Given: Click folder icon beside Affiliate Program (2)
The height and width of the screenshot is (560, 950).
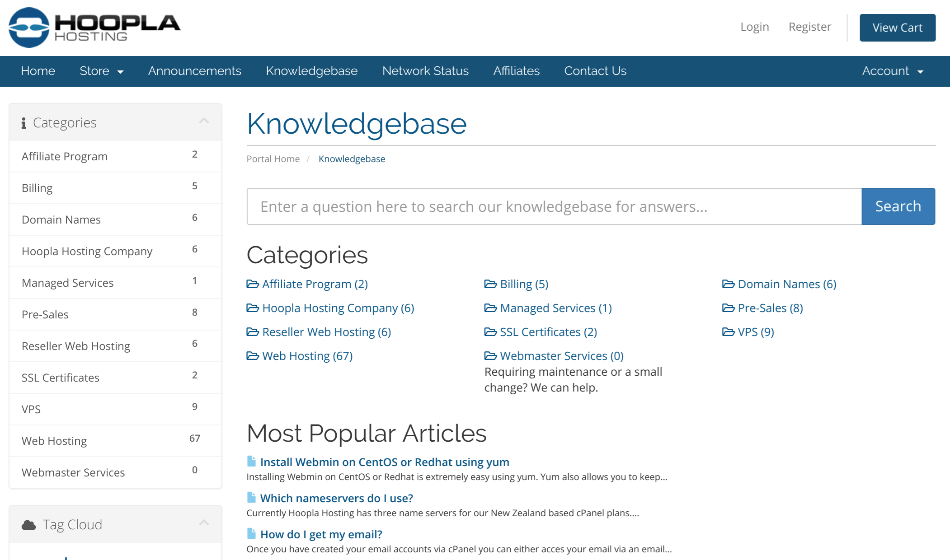Looking at the screenshot, I should coord(253,284).
